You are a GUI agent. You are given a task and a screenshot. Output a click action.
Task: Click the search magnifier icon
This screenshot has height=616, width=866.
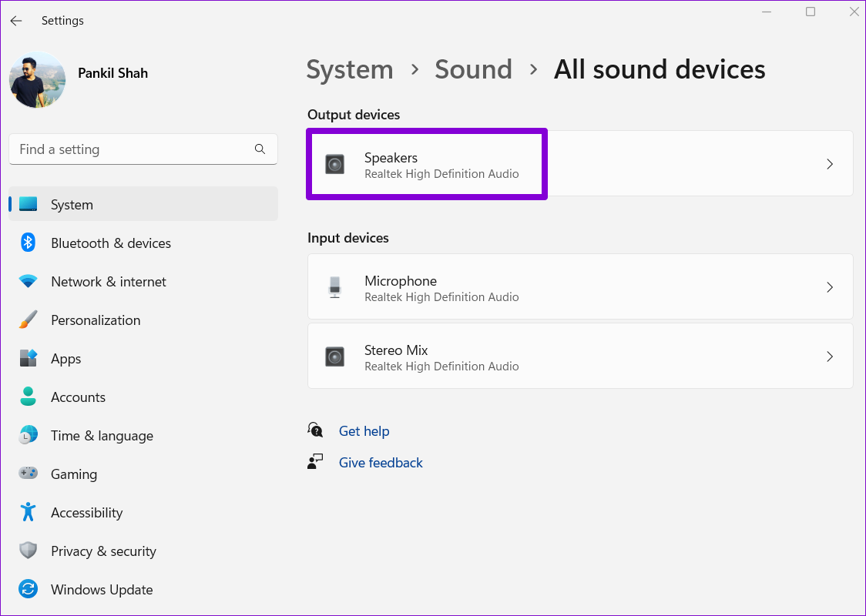click(260, 149)
